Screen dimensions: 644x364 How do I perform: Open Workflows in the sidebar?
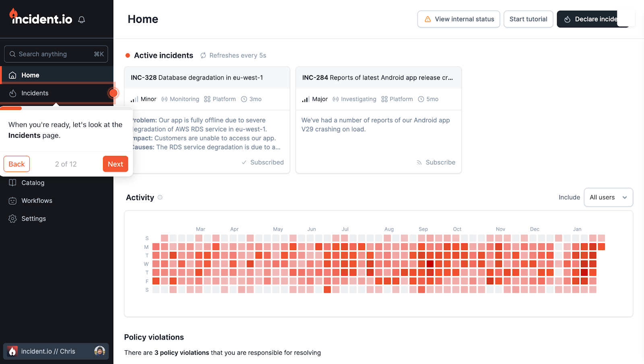point(57,201)
